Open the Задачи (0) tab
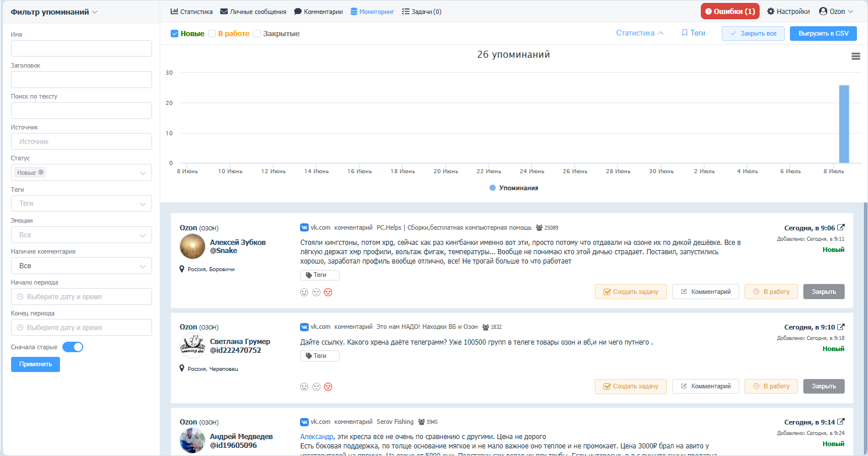 [422, 11]
